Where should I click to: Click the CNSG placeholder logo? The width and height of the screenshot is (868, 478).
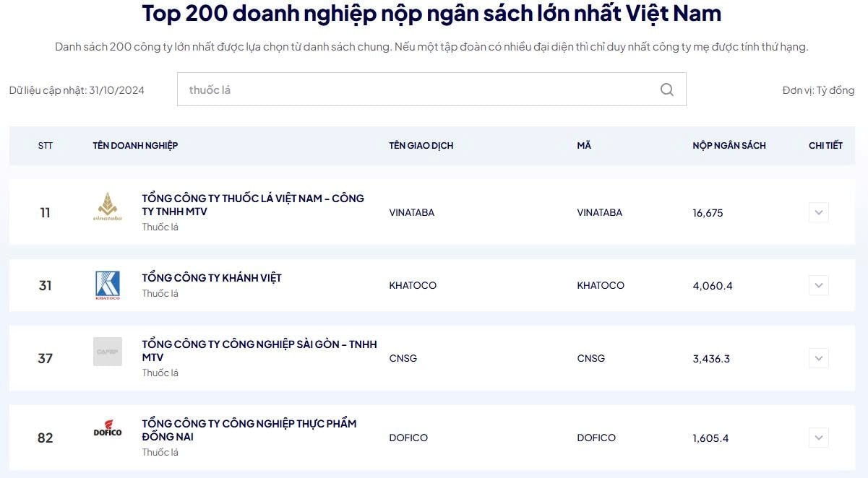108,352
